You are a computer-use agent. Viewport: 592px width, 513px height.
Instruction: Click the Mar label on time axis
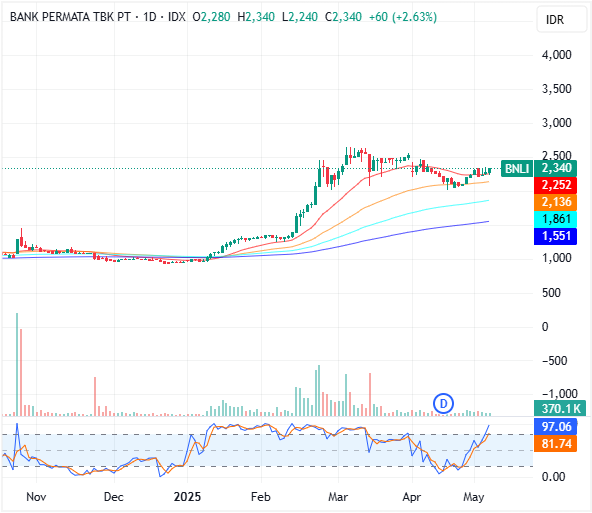338,497
